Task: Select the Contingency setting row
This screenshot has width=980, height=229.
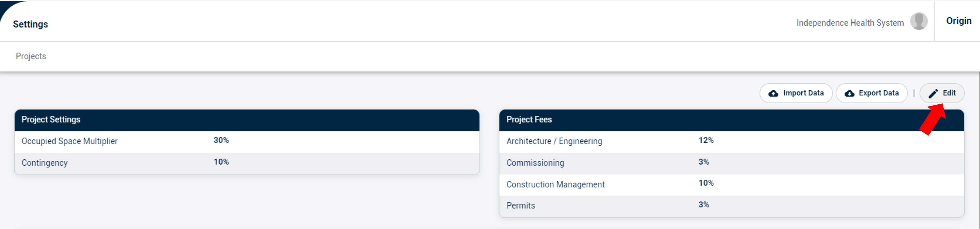Action: [x=247, y=163]
